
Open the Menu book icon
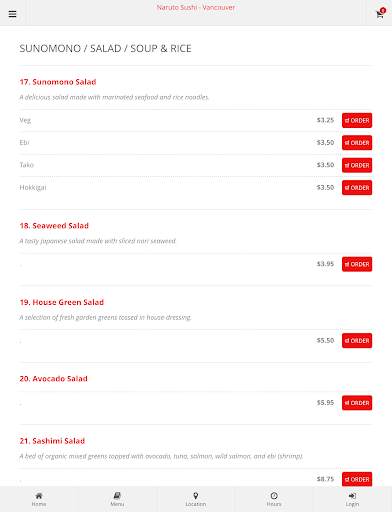[117, 496]
